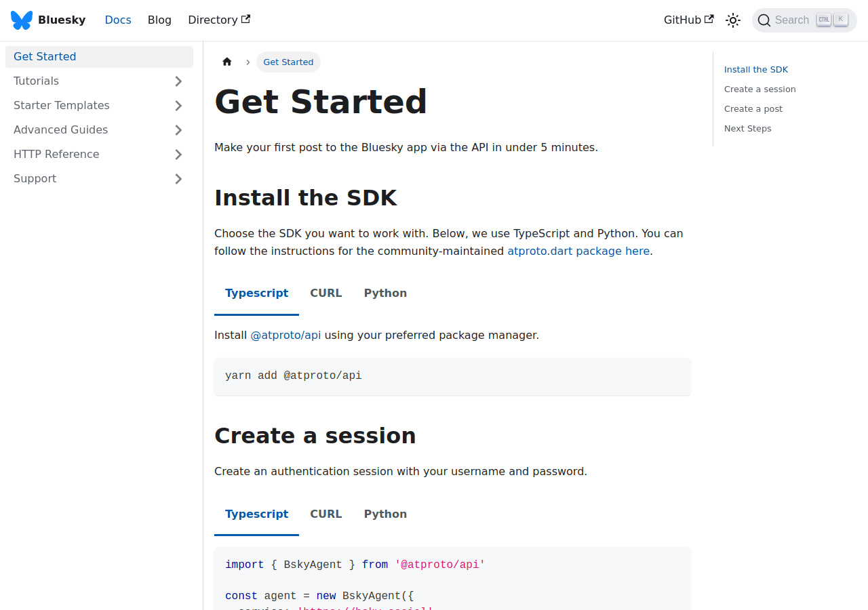Click the Bluesky butterfly logo
This screenshot has height=610, width=868.
(x=22, y=20)
